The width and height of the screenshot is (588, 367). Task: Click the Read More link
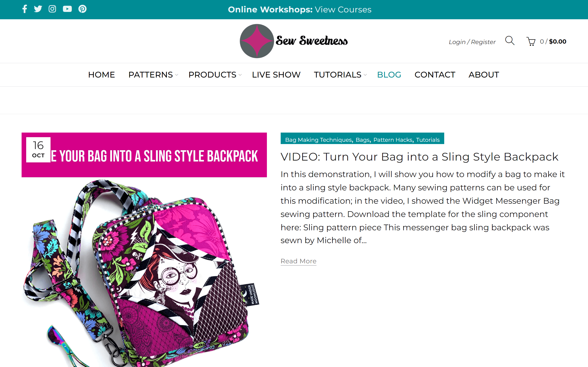tap(298, 261)
